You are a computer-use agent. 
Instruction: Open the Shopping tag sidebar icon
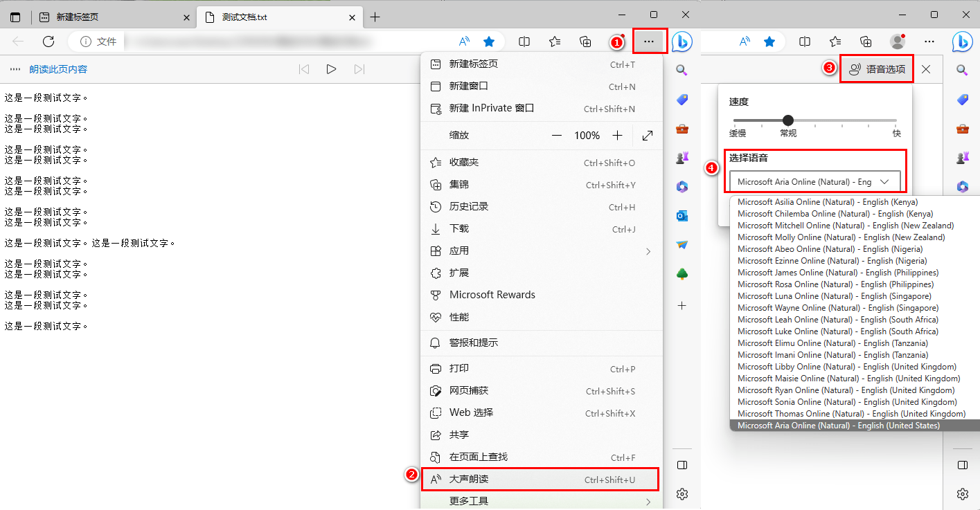pos(681,99)
